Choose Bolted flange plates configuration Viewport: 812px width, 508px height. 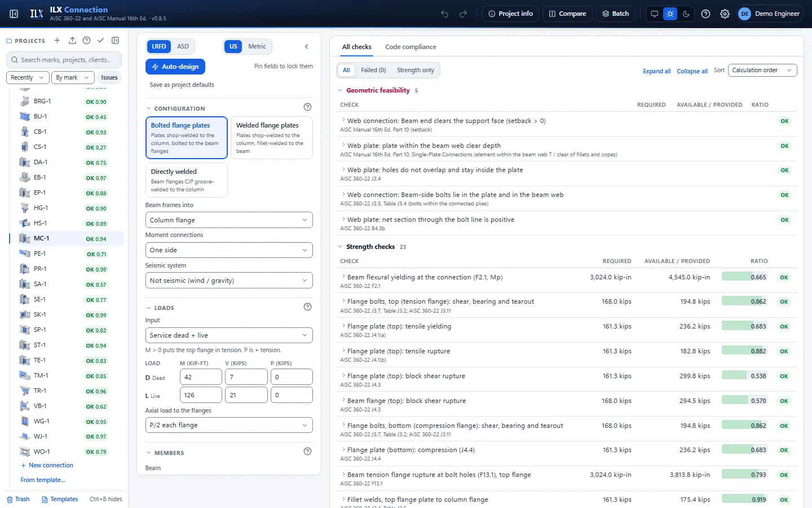point(187,139)
